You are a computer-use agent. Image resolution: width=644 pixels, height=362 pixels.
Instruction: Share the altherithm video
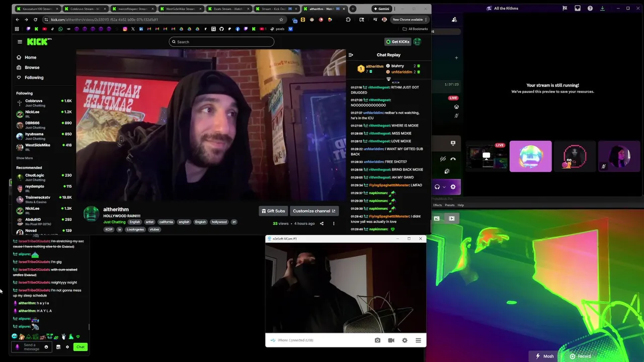(321, 223)
